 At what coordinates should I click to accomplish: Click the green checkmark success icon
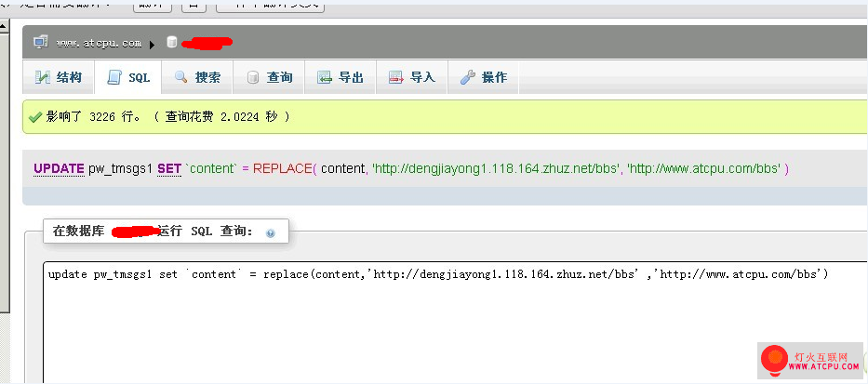pos(35,117)
